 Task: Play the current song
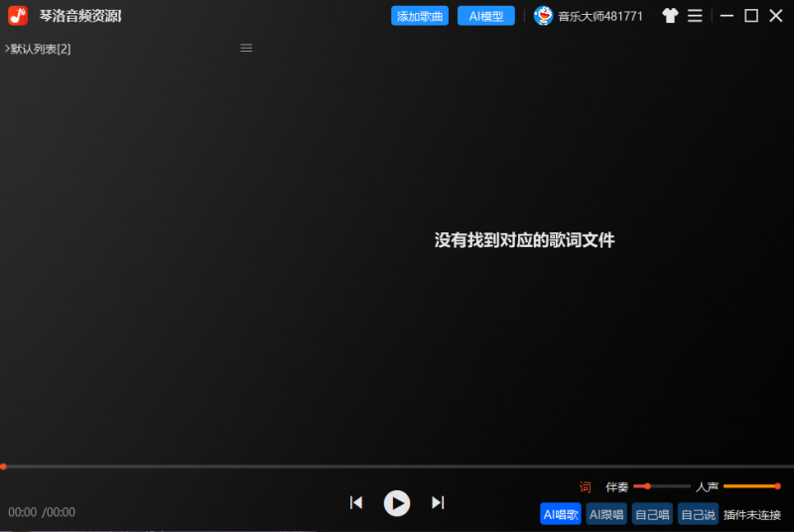tap(396, 503)
